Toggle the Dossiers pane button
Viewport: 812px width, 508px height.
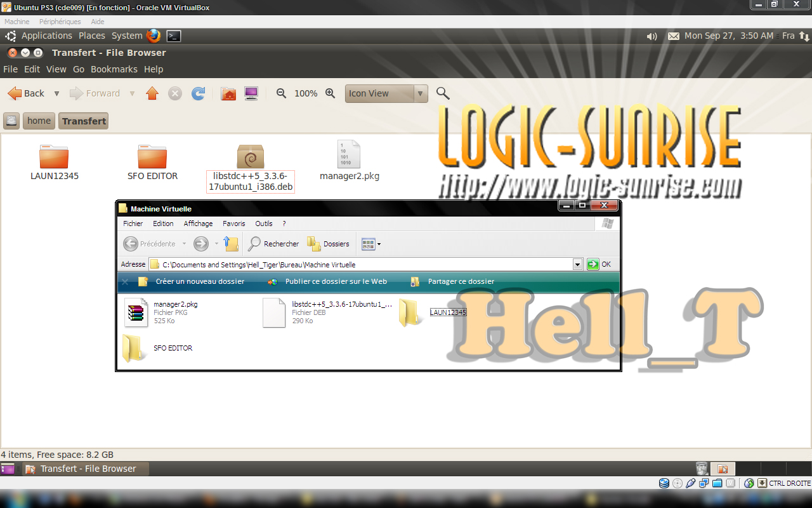pos(328,244)
